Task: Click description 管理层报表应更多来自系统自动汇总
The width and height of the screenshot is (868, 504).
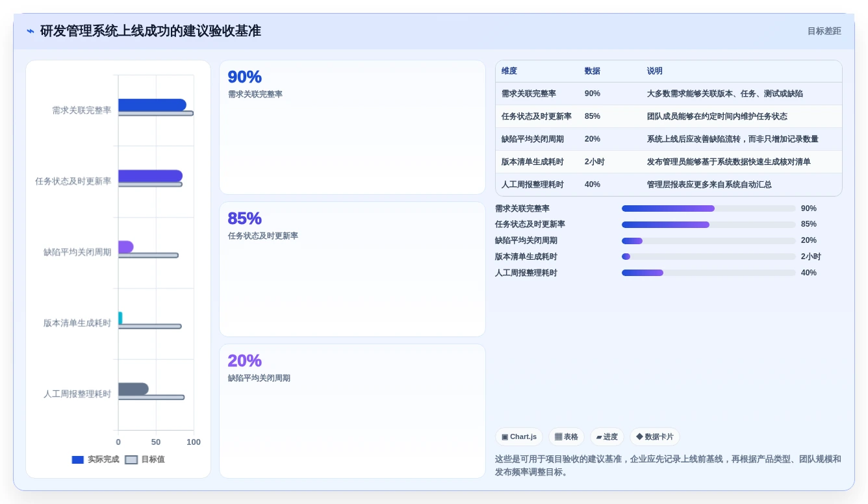Action: (x=709, y=184)
